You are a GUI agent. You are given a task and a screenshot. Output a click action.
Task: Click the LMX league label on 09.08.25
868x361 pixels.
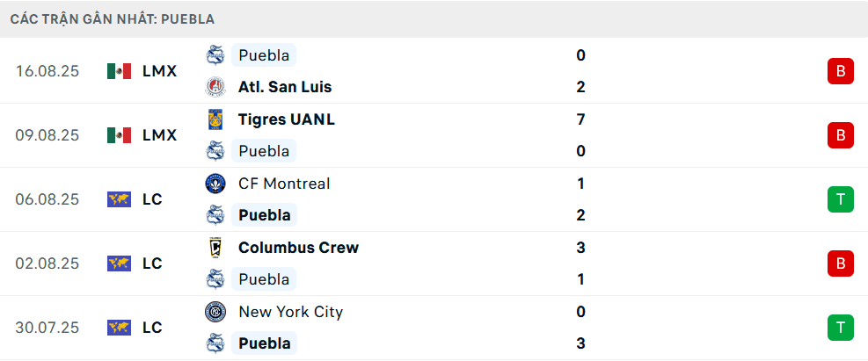tap(159, 135)
